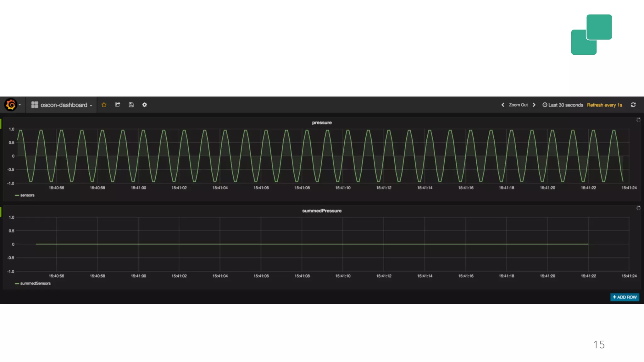Open the Last 30 seconds time picker
This screenshot has width=644, height=362.
pos(563,105)
